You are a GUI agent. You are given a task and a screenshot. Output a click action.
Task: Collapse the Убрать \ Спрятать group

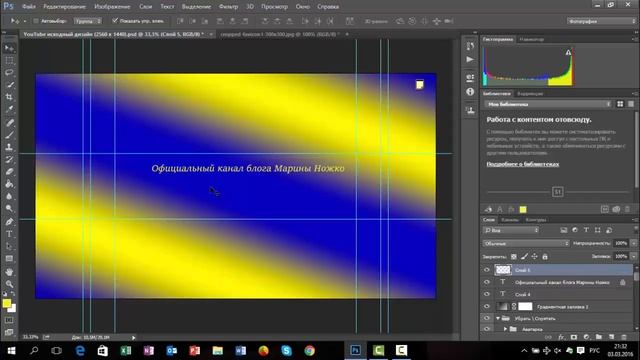498,318
